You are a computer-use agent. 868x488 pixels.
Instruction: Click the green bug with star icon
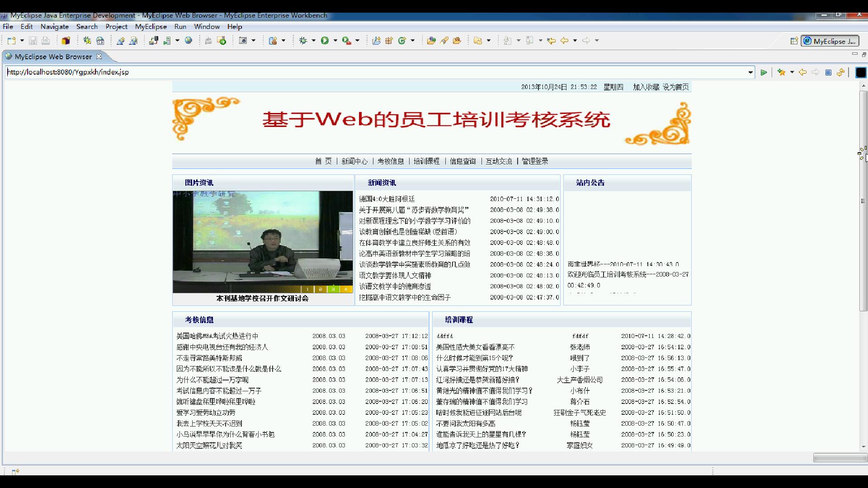(87, 41)
